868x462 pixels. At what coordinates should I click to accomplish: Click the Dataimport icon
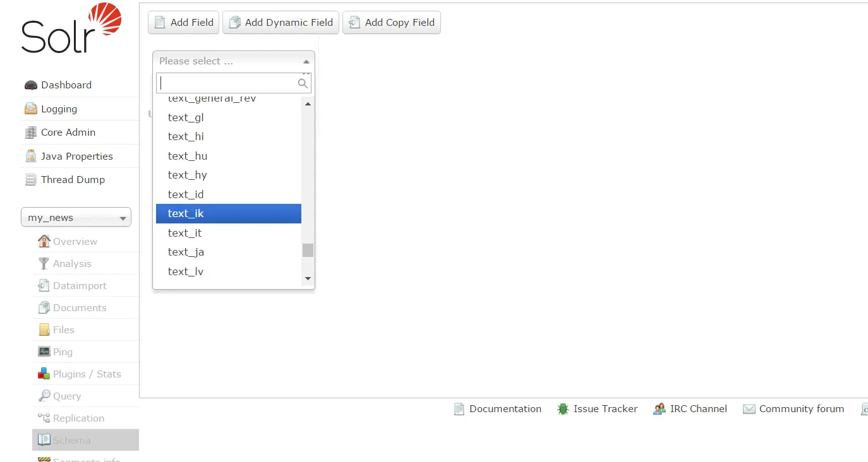pyautogui.click(x=44, y=285)
